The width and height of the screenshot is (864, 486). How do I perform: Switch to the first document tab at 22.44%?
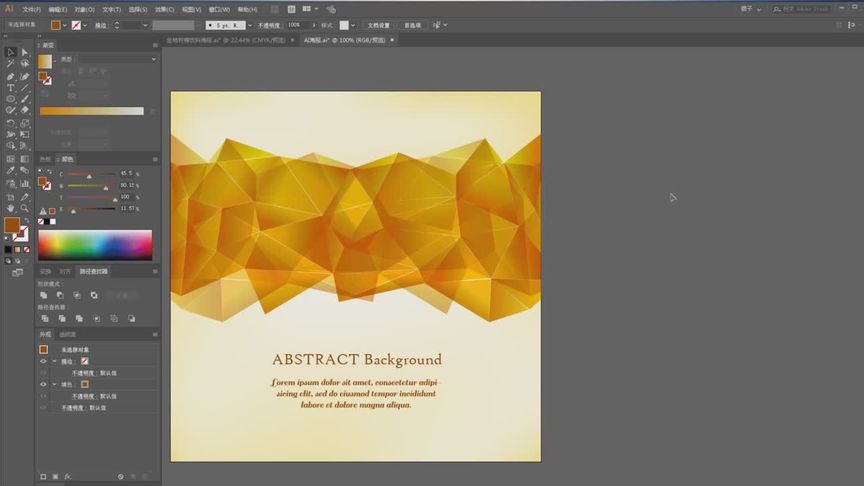pos(225,40)
